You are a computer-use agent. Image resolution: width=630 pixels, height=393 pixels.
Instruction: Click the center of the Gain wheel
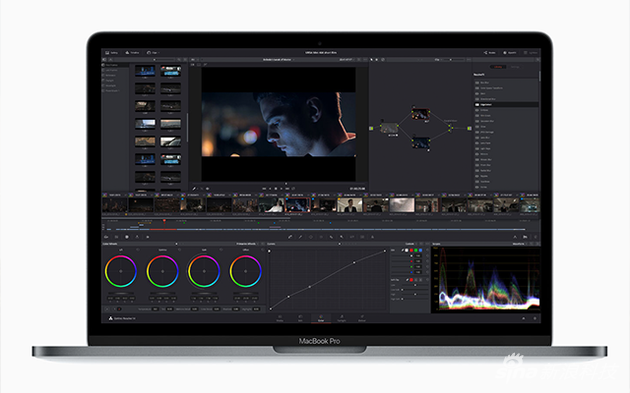204,271
